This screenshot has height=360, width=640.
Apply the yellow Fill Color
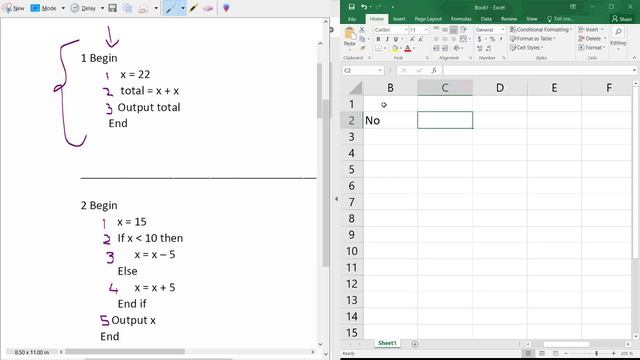pyautogui.click(x=395, y=49)
